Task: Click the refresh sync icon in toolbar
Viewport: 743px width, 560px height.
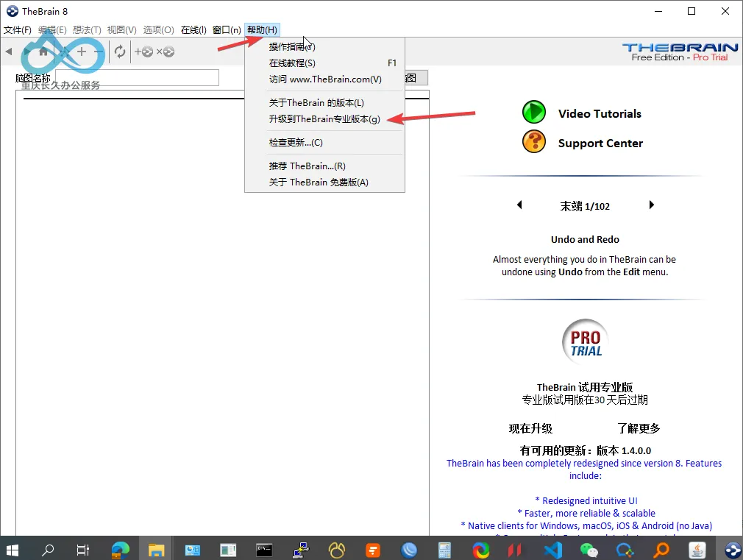Action: 120,52
